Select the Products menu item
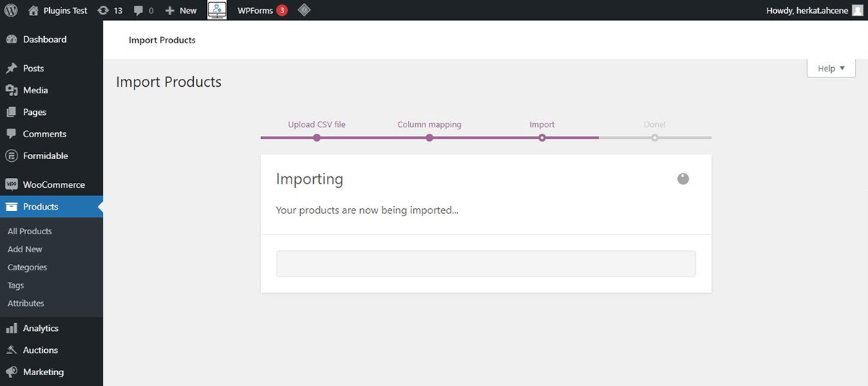Screen dimensions: 868x386 coord(41,207)
